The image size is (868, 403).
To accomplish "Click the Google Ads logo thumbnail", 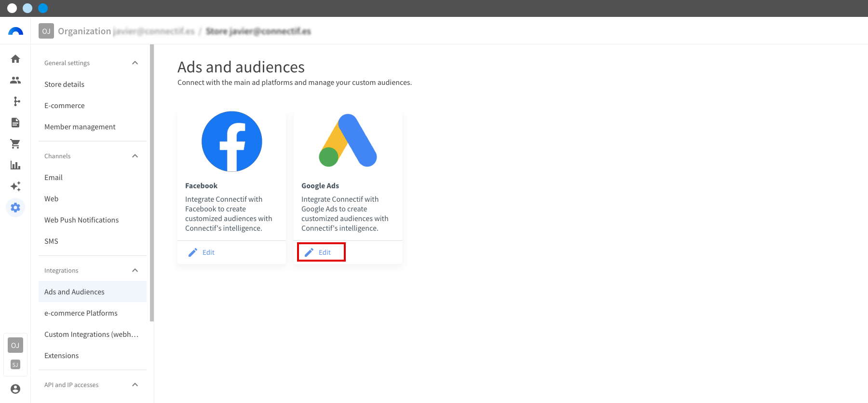I will pos(348,140).
